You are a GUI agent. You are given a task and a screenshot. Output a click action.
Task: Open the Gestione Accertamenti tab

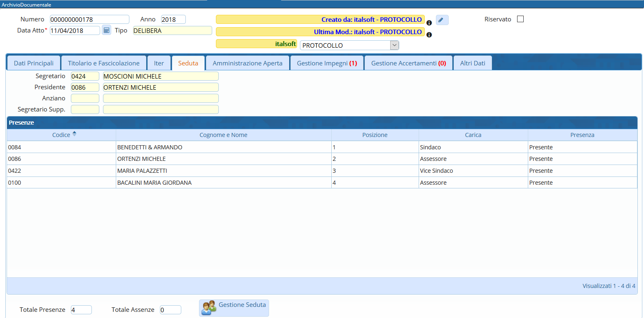(408, 63)
